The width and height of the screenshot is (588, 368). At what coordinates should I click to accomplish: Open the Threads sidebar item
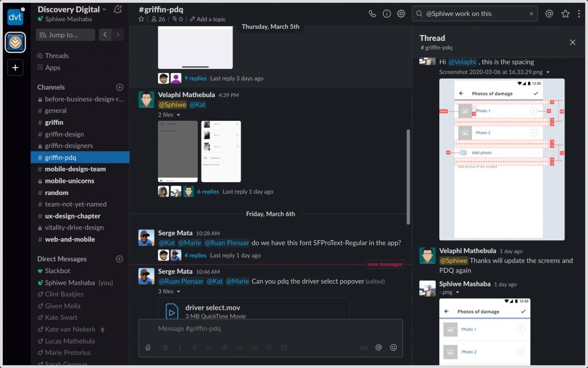tap(56, 56)
